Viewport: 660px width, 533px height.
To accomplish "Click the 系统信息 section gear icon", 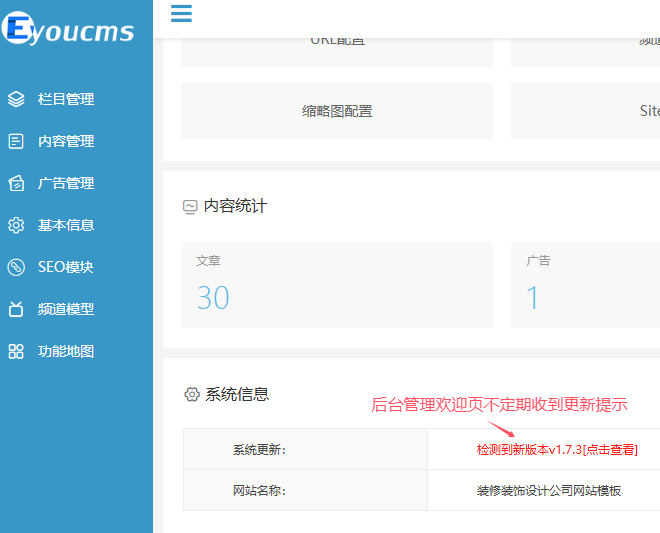I will coord(192,394).
